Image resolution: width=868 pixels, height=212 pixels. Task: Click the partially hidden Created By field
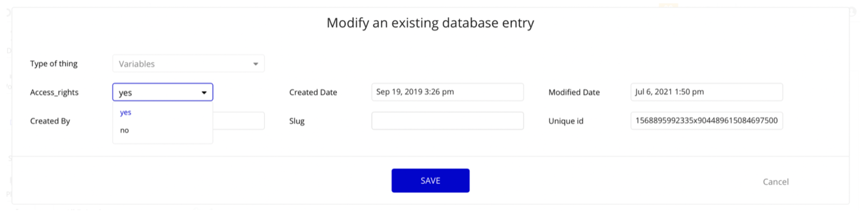pos(239,121)
